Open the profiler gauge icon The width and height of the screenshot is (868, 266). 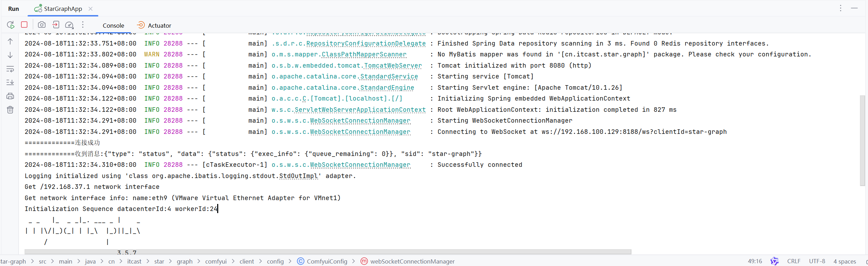[x=69, y=25]
